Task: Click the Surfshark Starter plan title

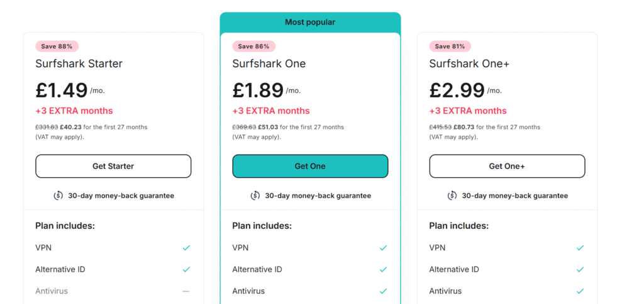Action: point(79,63)
